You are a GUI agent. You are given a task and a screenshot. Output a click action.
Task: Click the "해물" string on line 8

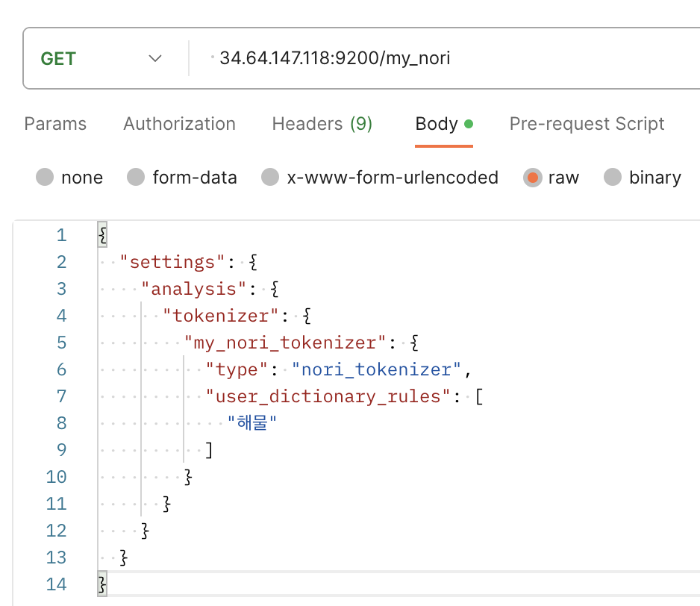pos(253,423)
